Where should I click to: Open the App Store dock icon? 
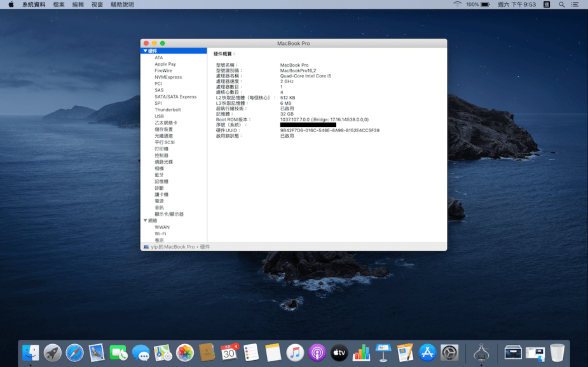[427, 352]
